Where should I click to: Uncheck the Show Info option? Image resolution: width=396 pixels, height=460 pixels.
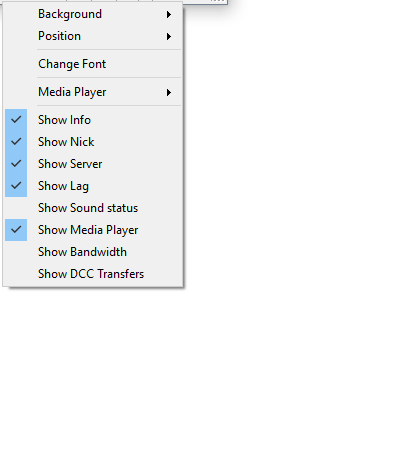tap(93, 120)
